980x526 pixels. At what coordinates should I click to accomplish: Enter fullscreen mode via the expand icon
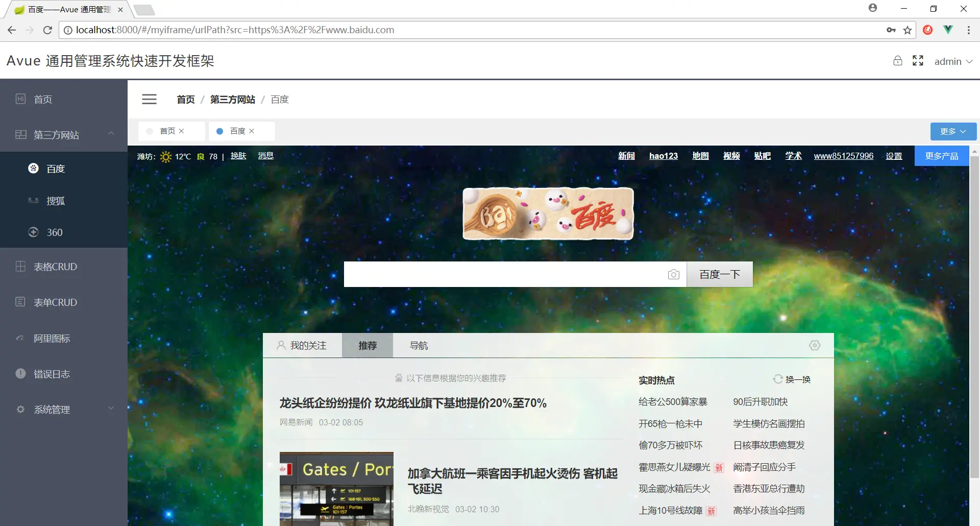point(918,61)
